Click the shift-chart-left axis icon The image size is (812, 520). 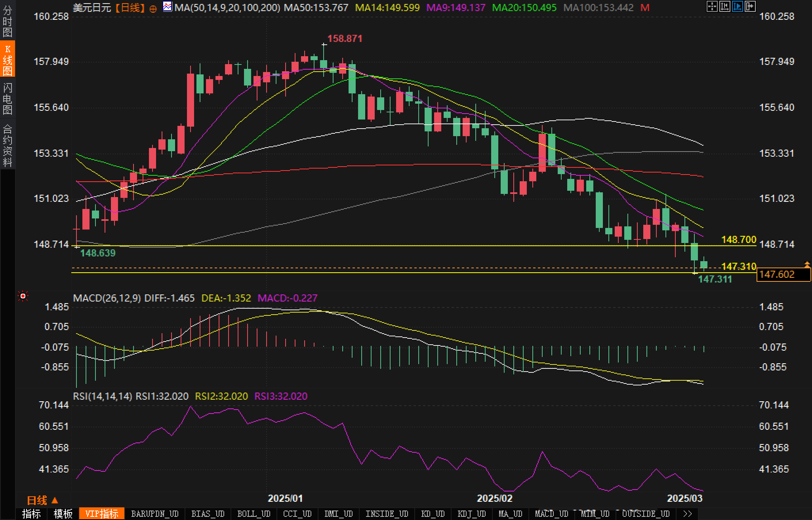(x=724, y=6)
